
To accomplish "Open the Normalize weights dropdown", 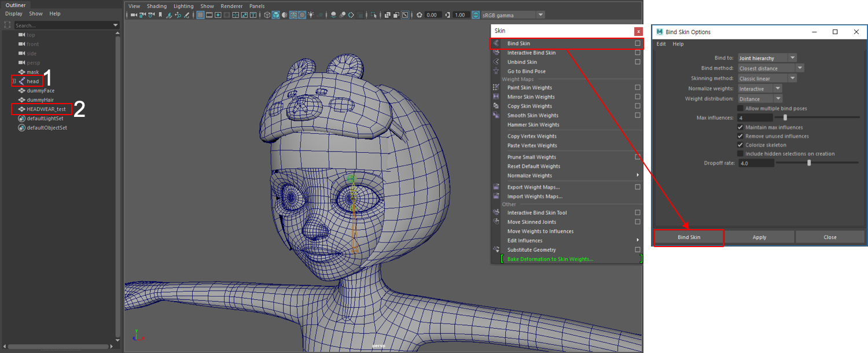I will click(x=760, y=89).
